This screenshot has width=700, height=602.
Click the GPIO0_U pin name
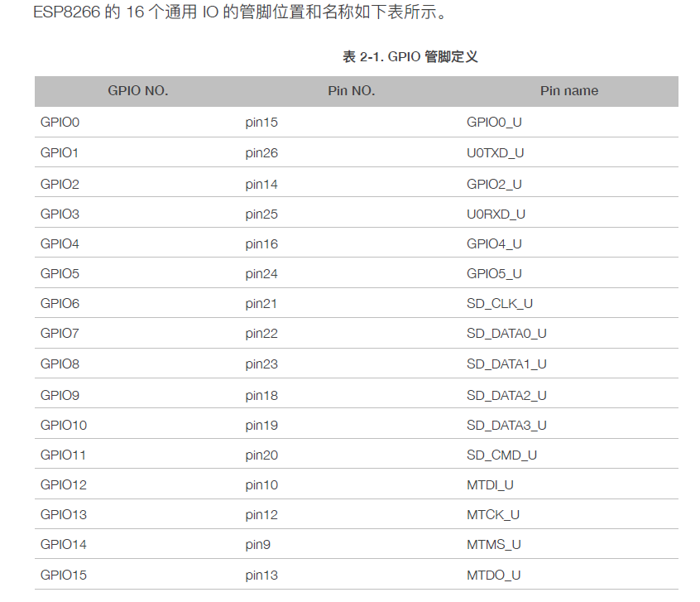(494, 122)
